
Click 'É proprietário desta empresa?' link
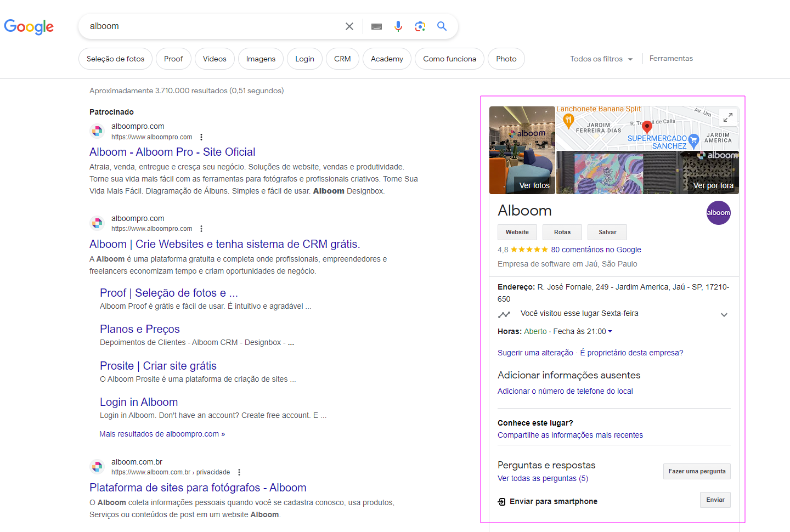pos(631,353)
